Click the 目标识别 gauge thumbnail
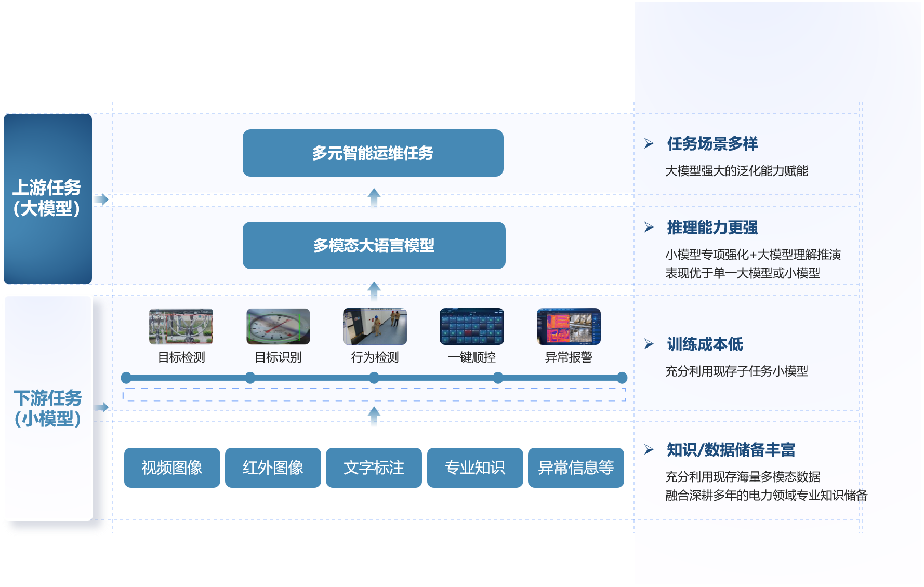The height and width of the screenshot is (587, 924). coord(278,327)
